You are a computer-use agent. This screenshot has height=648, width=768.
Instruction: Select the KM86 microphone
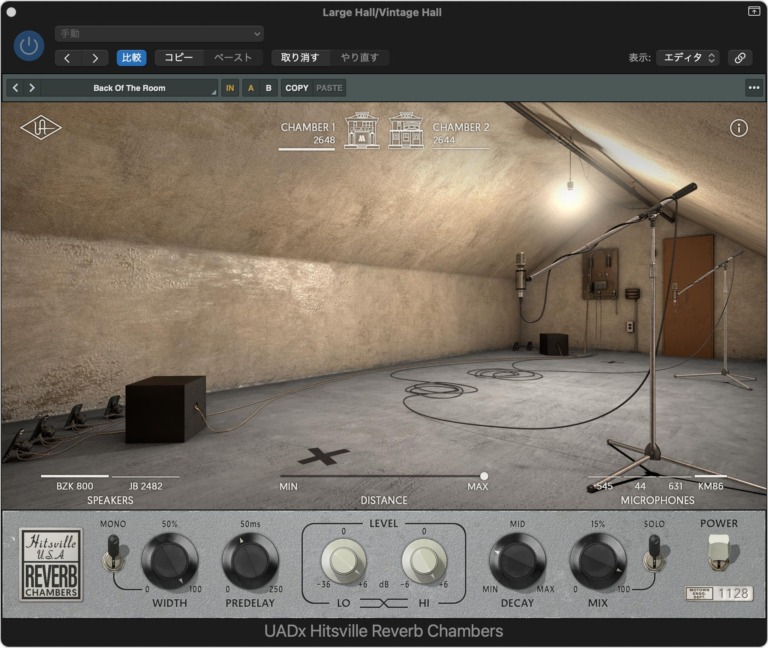click(710, 486)
